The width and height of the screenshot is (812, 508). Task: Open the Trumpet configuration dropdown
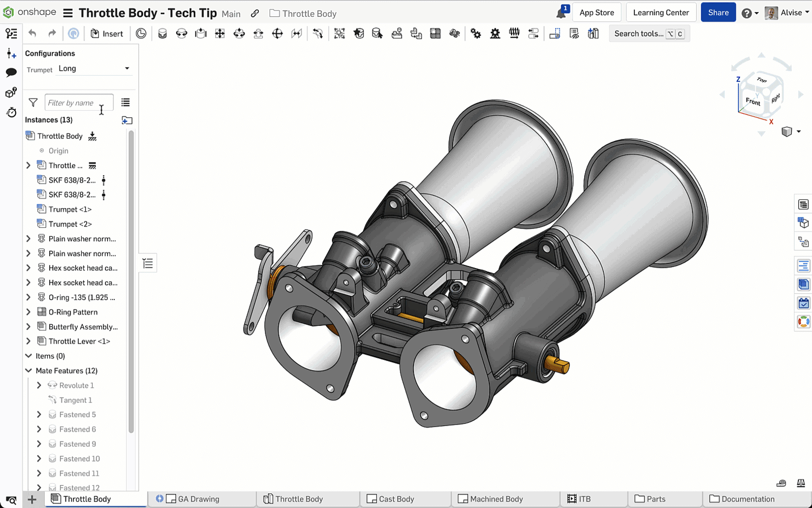click(x=94, y=69)
